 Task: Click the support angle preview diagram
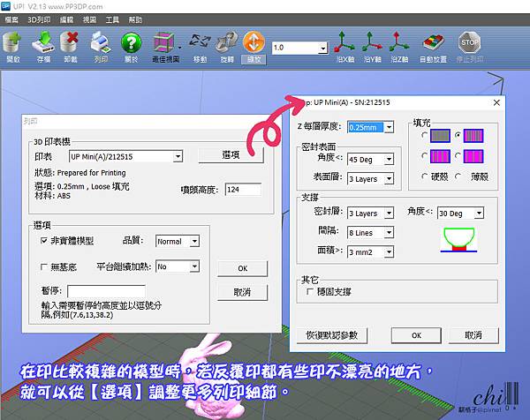tap(458, 240)
